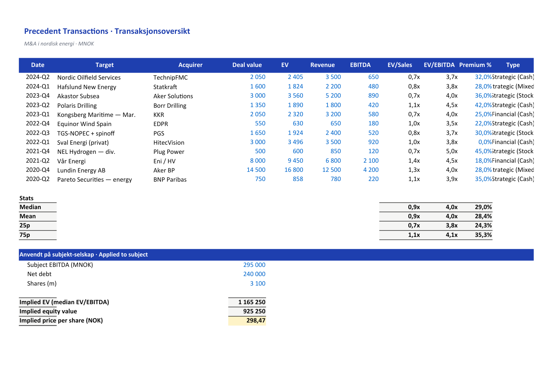Click the 42,0% premium cell
Screen dimensions: 554x392
(x=484, y=105)
